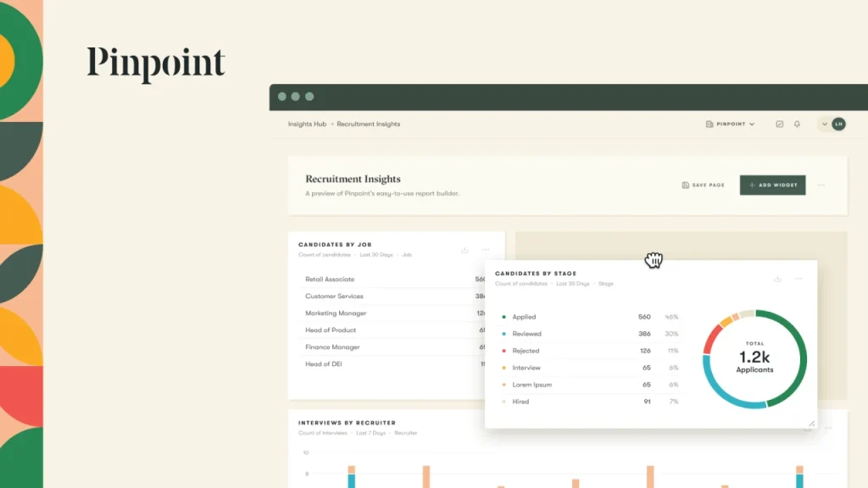Open the Insights Hub breadcrumb
This screenshot has height=488, width=868.
[x=306, y=124]
